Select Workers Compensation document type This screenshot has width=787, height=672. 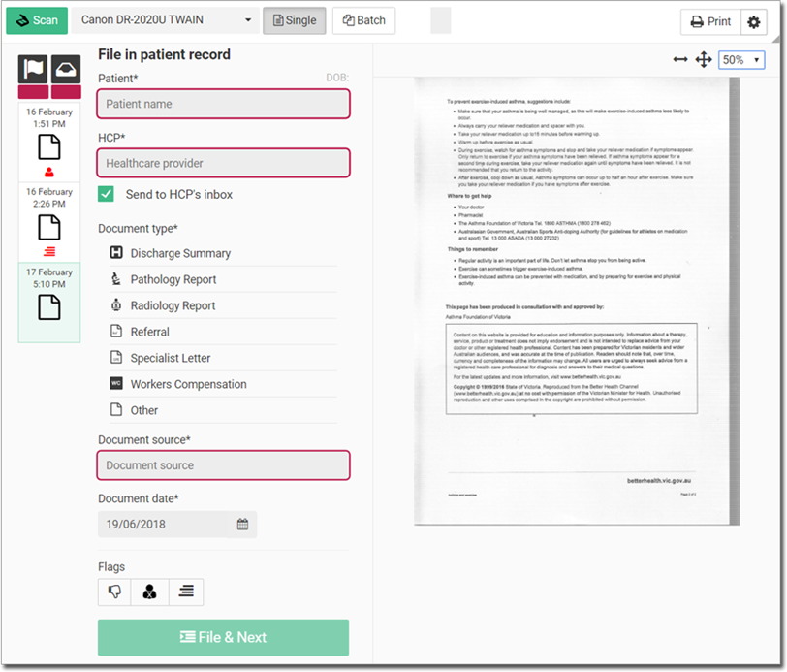pos(223,384)
